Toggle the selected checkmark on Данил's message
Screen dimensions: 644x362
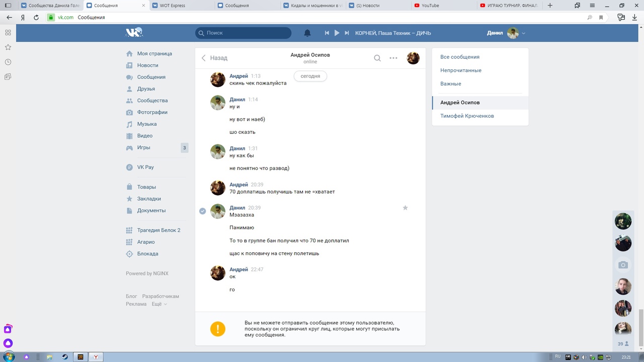point(202,211)
